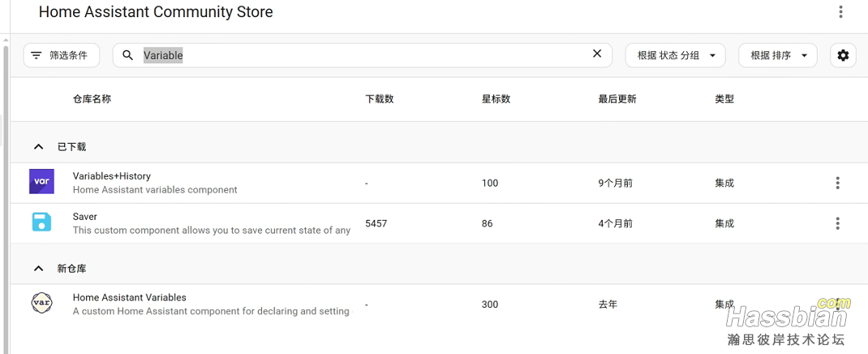Image resolution: width=868 pixels, height=354 pixels.
Task: Click the 4个月前 last updated cell
Action: [x=615, y=224]
